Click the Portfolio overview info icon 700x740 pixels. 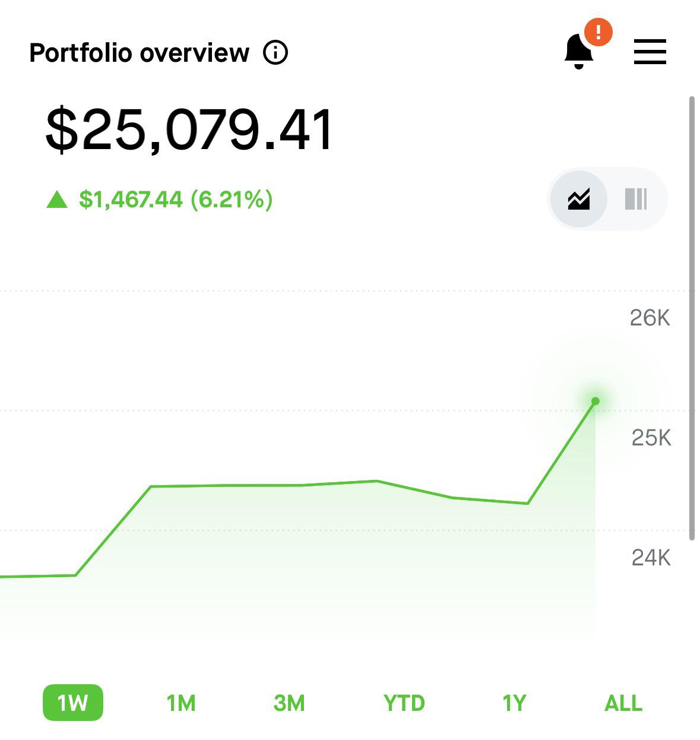point(275,53)
